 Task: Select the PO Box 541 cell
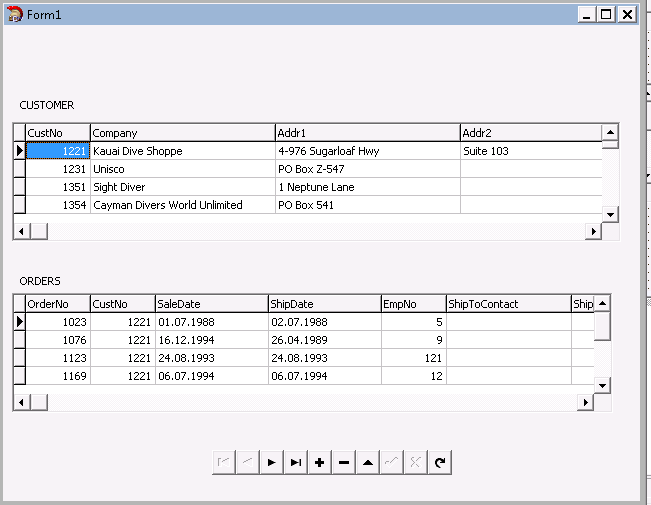(x=368, y=205)
